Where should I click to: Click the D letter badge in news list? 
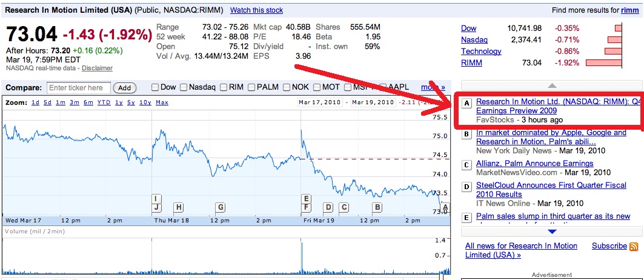[466, 187]
